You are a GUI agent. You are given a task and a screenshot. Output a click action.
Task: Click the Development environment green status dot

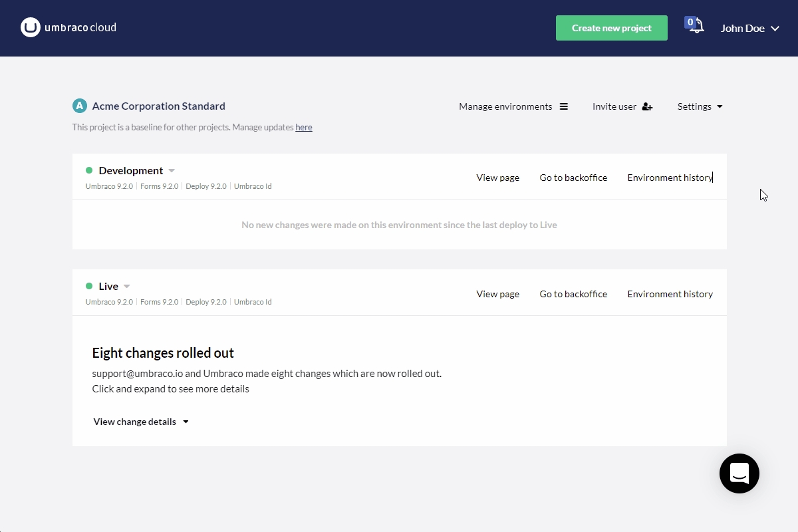point(89,171)
